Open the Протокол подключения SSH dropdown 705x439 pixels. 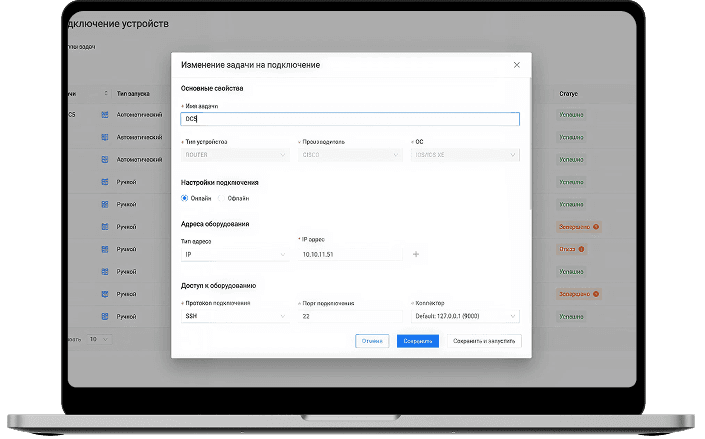click(234, 316)
